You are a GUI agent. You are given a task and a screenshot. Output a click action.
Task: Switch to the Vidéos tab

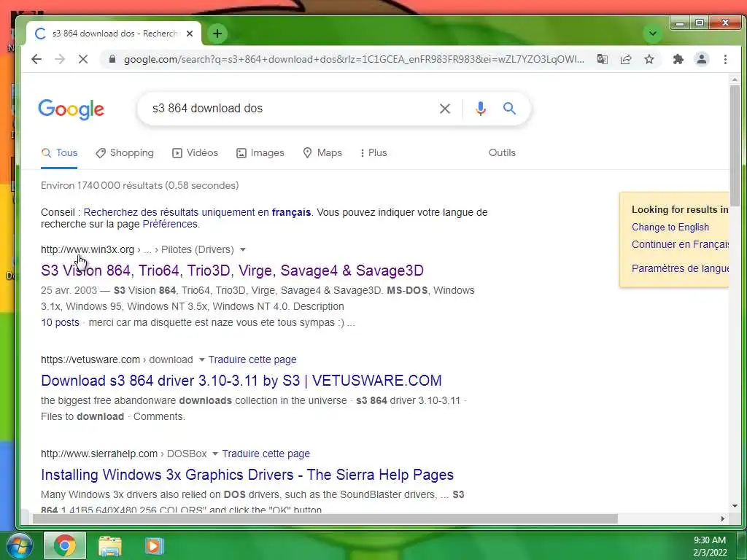tap(195, 153)
